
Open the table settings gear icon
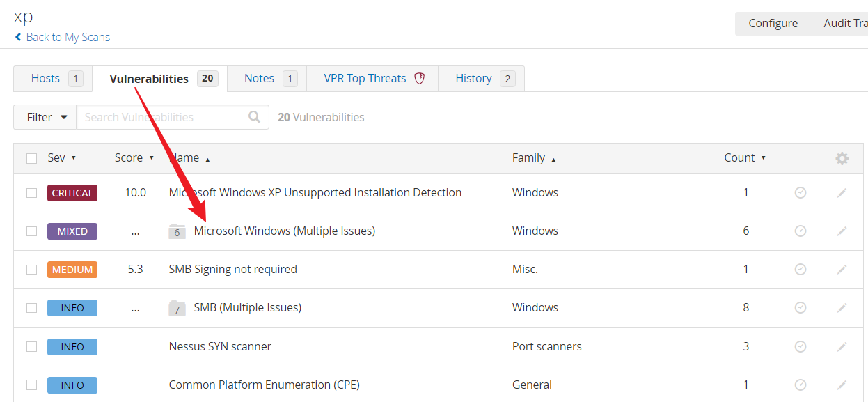[842, 158]
